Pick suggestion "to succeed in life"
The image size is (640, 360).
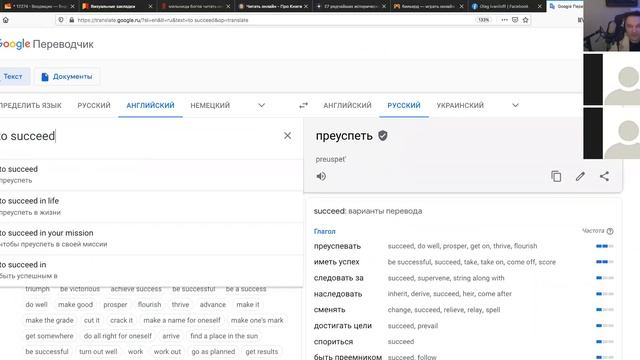click(151, 206)
